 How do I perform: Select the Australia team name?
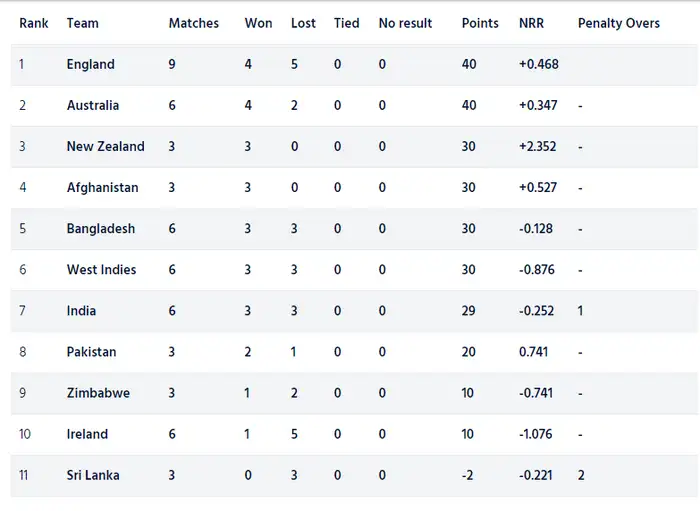coord(93,105)
